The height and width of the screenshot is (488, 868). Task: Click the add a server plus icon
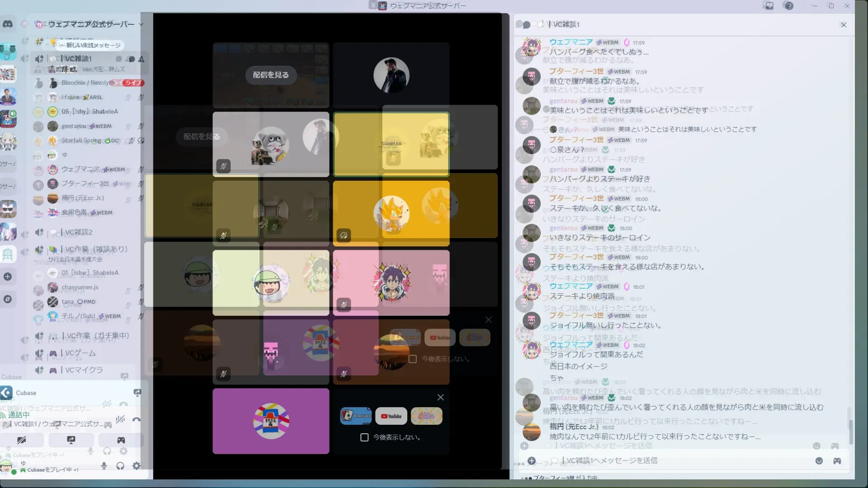tap(8, 277)
